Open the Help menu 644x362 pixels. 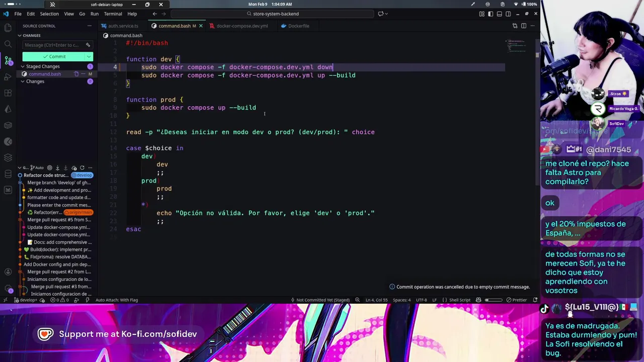pos(132,14)
